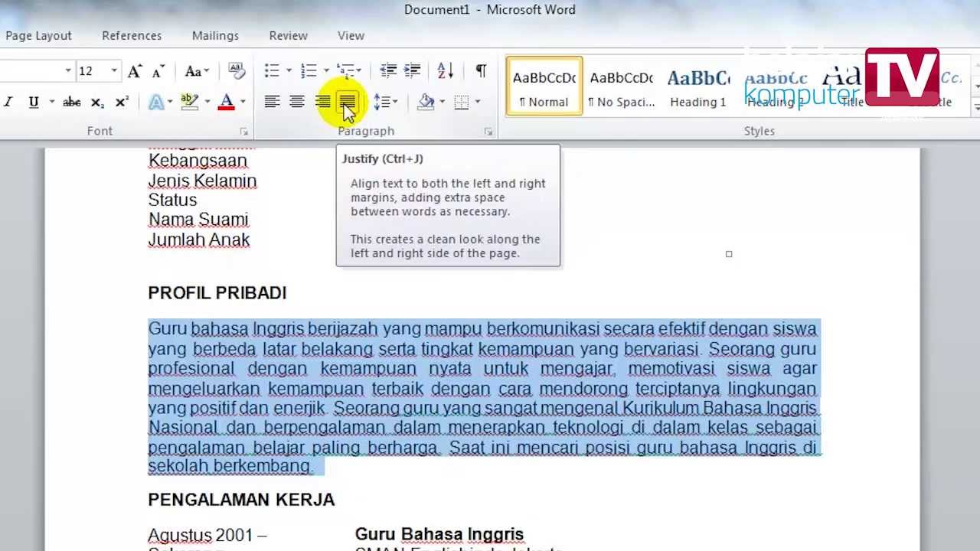Click the Clear Formatting eraser icon
Image resolution: width=980 pixels, height=551 pixels.
[x=237, y=70]
